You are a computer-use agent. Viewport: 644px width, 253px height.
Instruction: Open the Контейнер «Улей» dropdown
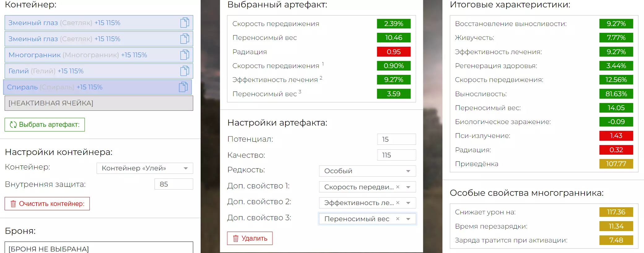[186, 168]
